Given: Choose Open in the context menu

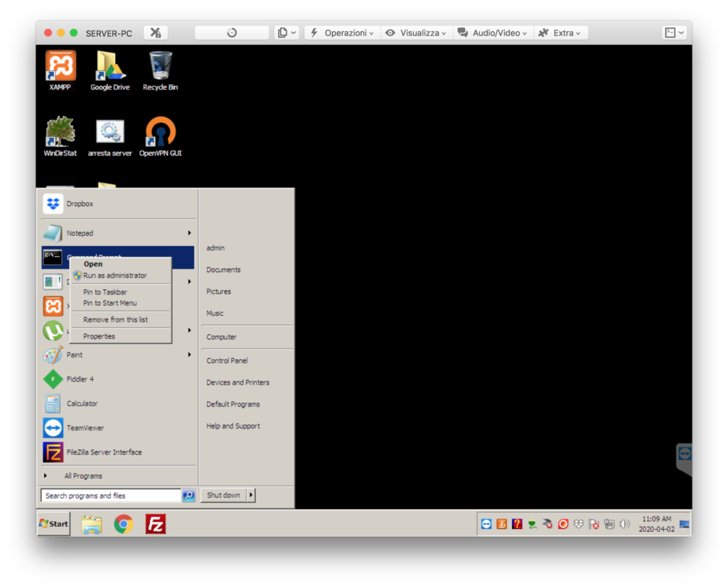Looking at the screenshot, I should [121, 264].
